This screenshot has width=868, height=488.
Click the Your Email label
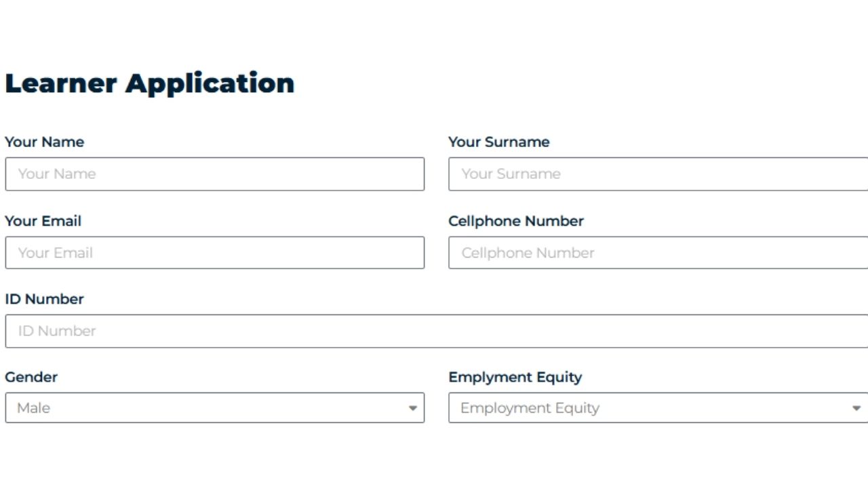[x=43, y=221]
